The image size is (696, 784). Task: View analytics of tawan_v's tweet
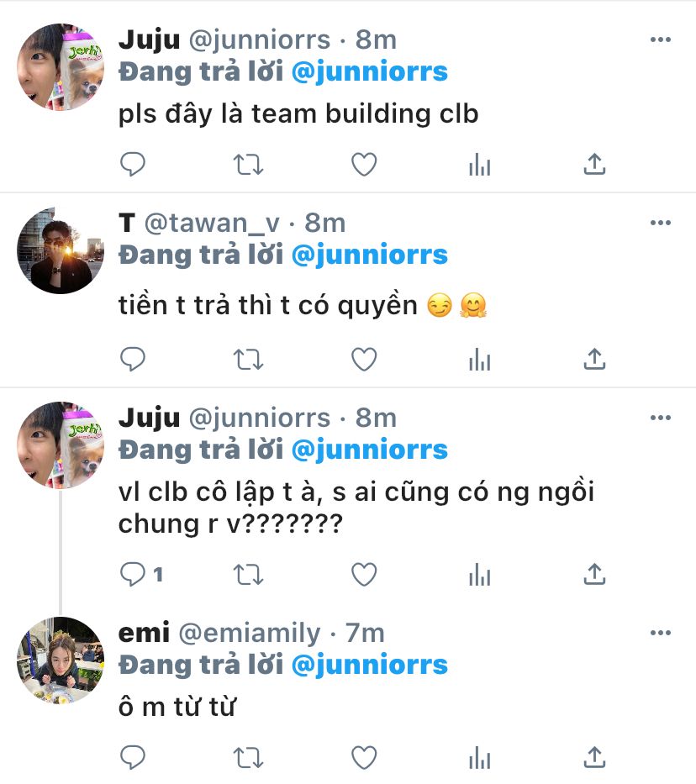tap(479, 359)
